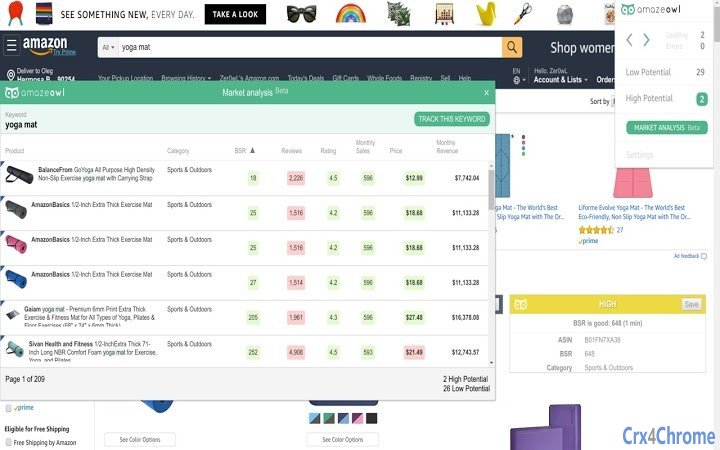Click scissors item in top banner

click(x=523, y=14)
